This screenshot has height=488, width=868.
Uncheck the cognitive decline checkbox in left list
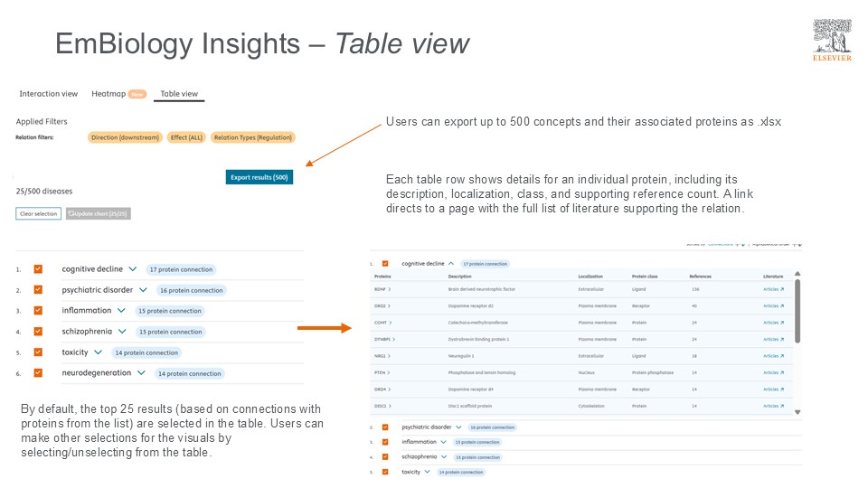pos(38,269)
